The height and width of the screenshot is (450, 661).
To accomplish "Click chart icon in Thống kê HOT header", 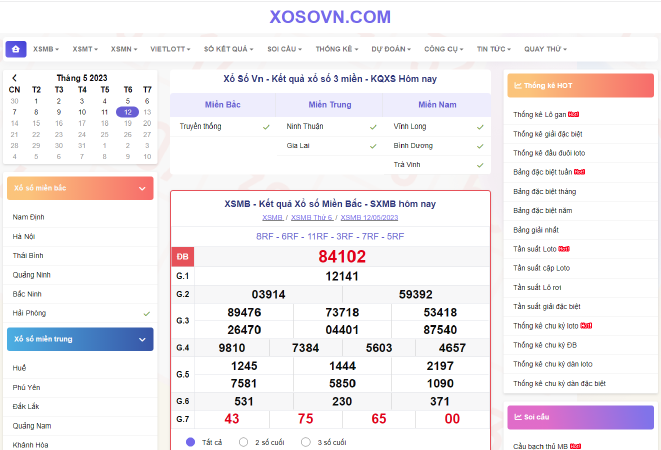I will click(x=518, y=86).
